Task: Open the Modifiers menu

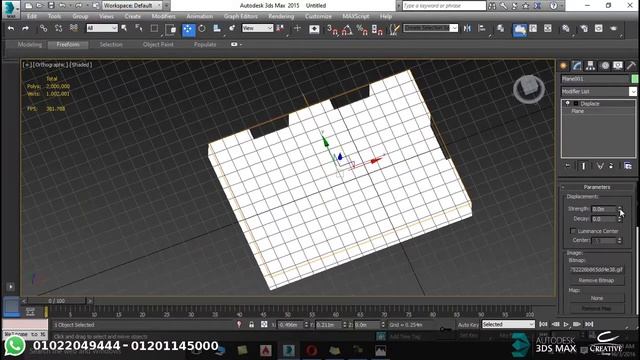Action: (x=163, y=16)
